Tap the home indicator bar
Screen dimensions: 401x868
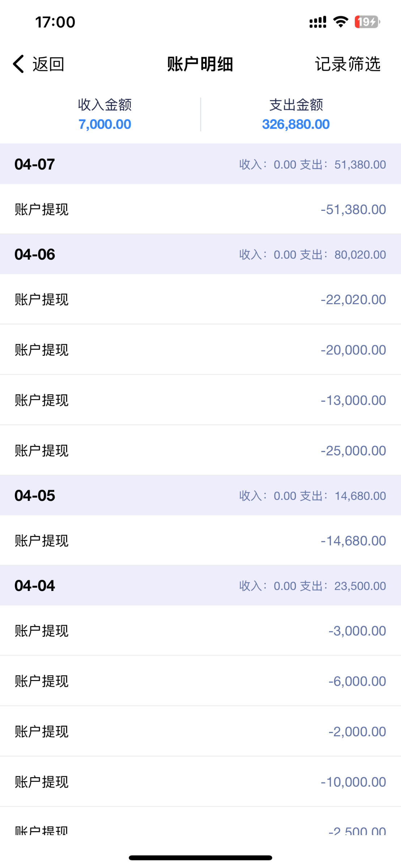[200, 858]
